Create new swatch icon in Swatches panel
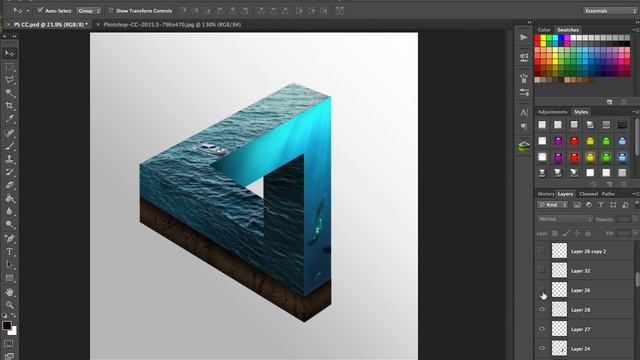 click(609, 102)
